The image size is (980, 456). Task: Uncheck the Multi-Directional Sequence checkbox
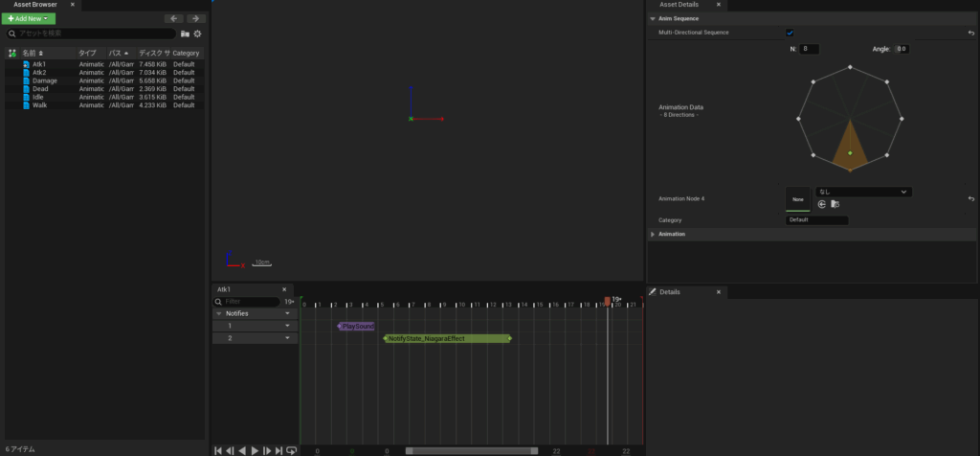[x=790, y=33]
